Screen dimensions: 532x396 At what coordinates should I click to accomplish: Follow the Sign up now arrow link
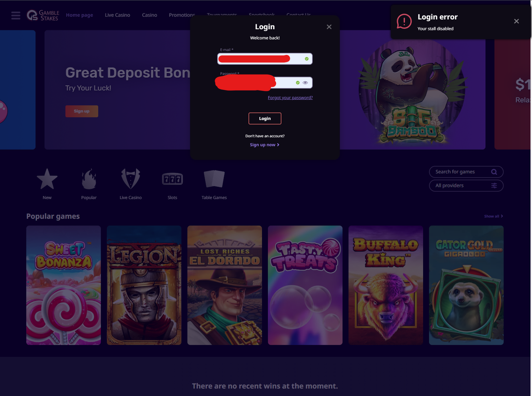(265, 145)
